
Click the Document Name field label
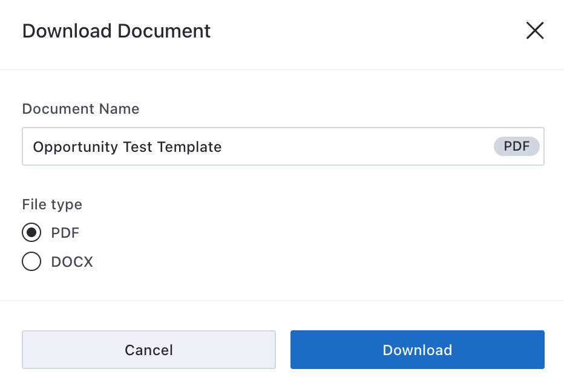tap(80, 109)
